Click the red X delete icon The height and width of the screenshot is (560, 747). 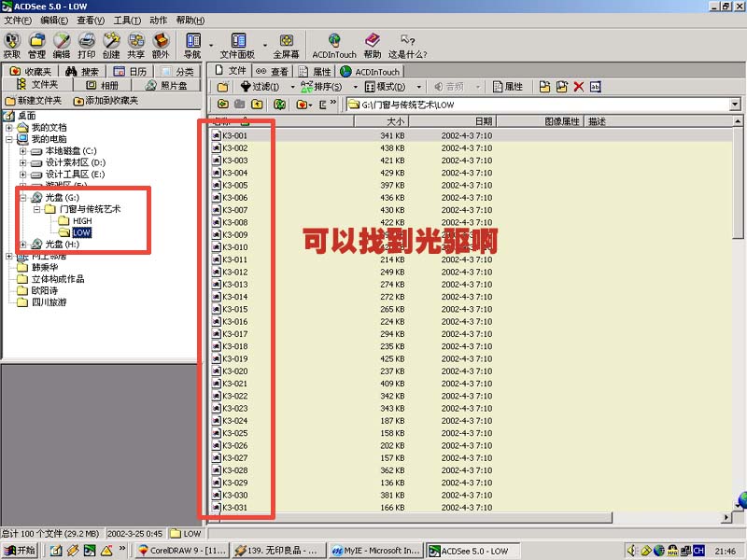click(579, 87)
